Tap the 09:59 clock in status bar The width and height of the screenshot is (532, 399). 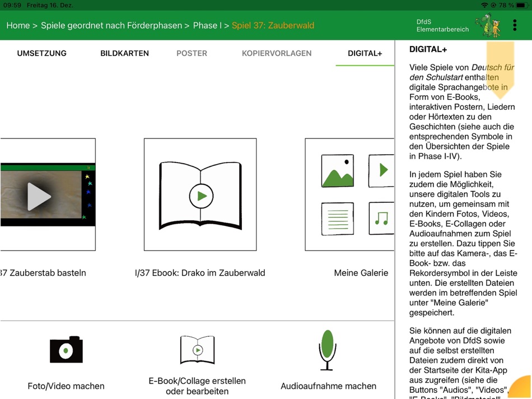12,5
